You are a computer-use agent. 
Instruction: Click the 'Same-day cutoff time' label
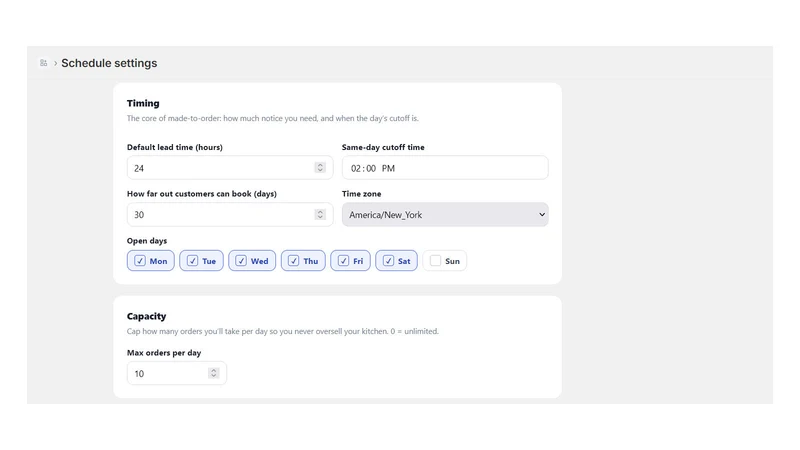point(383,147)
